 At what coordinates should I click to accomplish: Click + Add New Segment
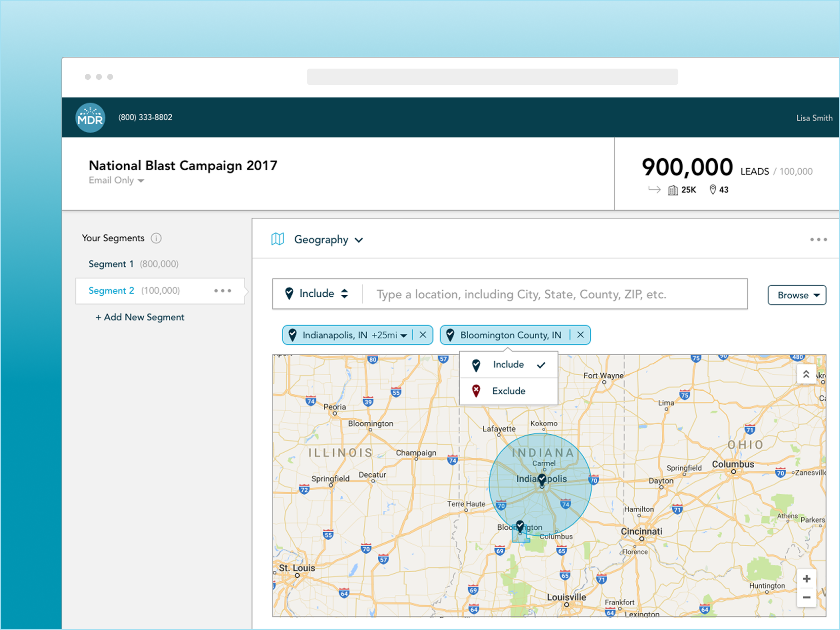(140, 317)
